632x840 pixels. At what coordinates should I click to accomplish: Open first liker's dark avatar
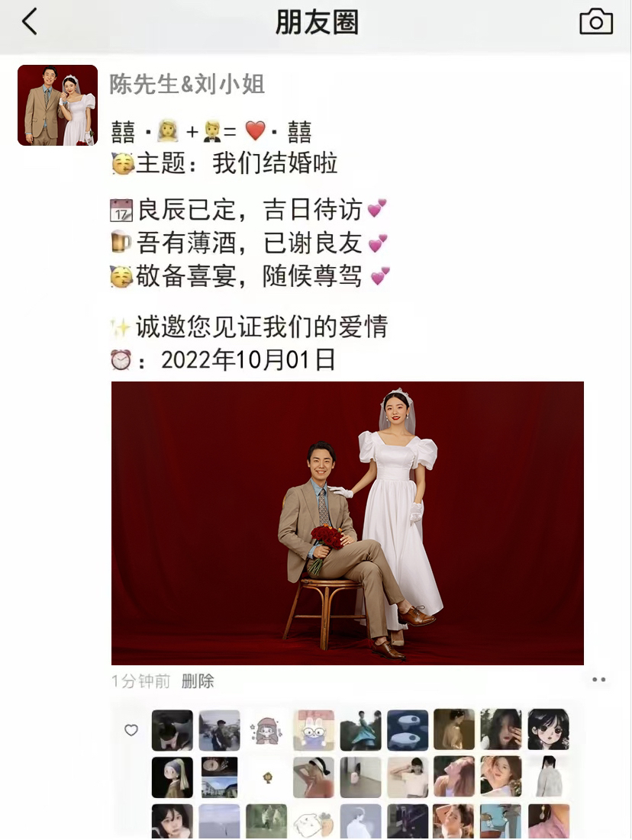click(172, 729)
